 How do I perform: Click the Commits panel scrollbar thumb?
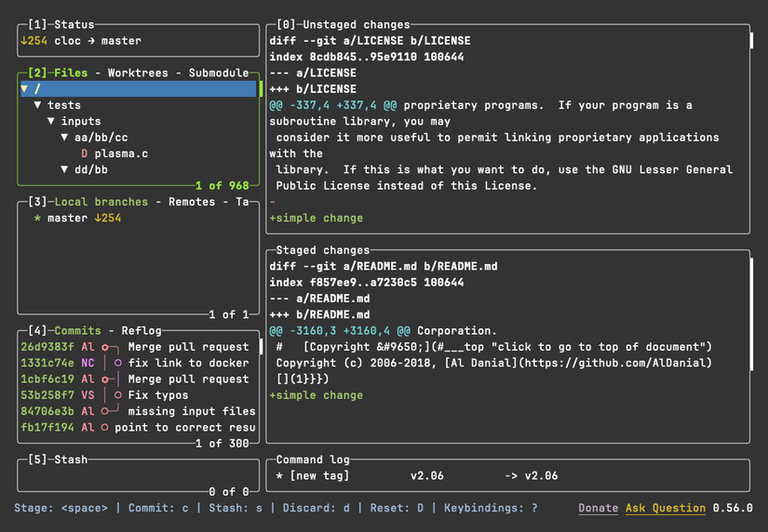pos(261,347)
